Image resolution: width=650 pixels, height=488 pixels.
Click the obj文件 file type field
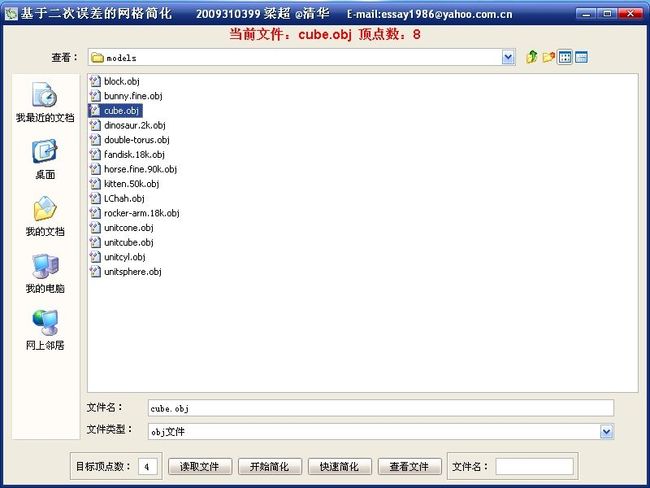(381, 432)
